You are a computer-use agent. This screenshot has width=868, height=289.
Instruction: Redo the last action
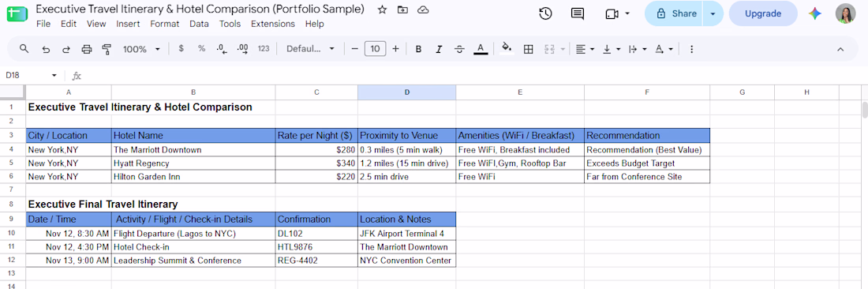65,49
